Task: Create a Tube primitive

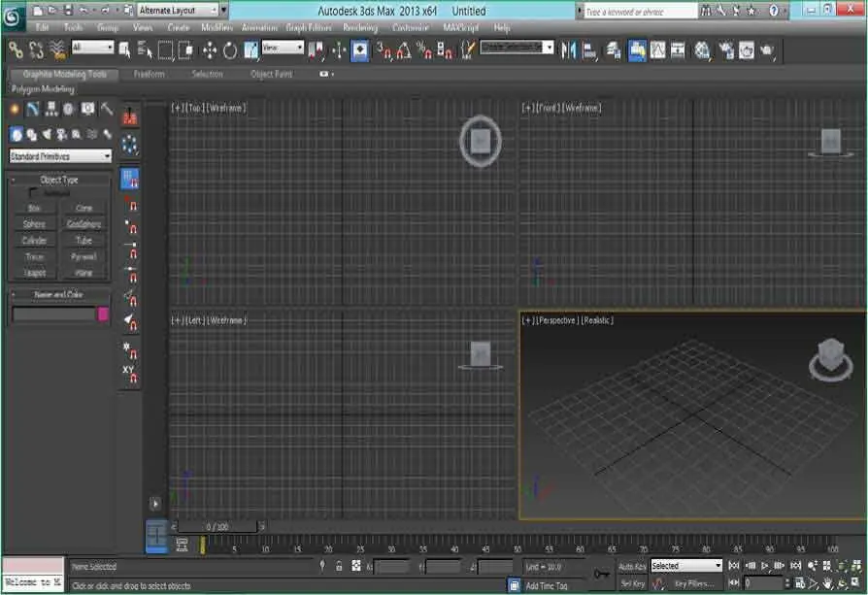Action: point(83,240)
